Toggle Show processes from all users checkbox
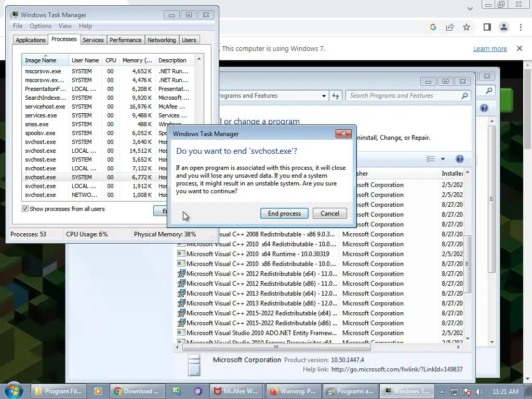 coord(25,209)
